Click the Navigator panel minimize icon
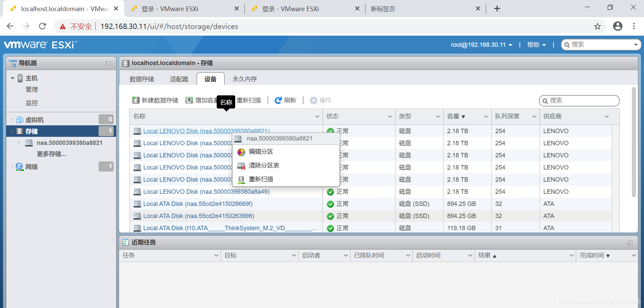The height and width of the screenshot is (308, 644). pyautogui.click(x=108, y=63)
